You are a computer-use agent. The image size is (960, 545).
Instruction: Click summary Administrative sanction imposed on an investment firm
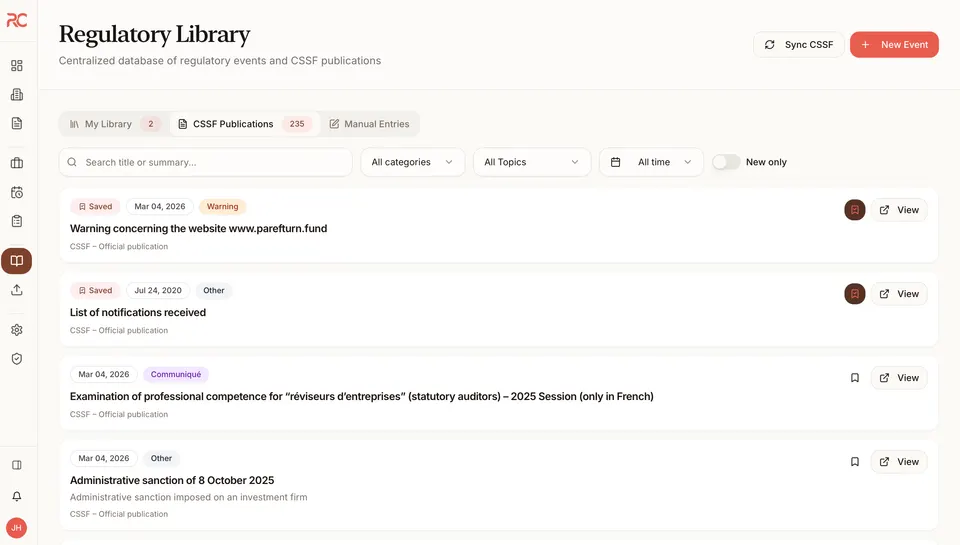tap(189, 497)
